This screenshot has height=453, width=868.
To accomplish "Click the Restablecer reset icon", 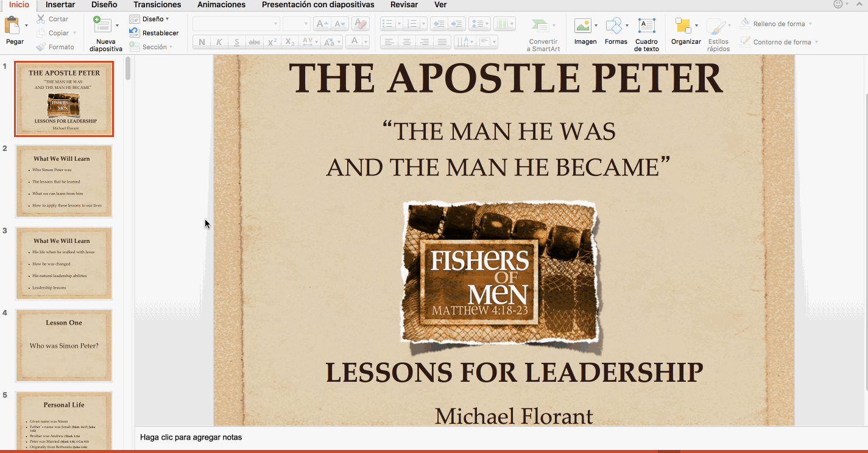I will tap(135, 33).
